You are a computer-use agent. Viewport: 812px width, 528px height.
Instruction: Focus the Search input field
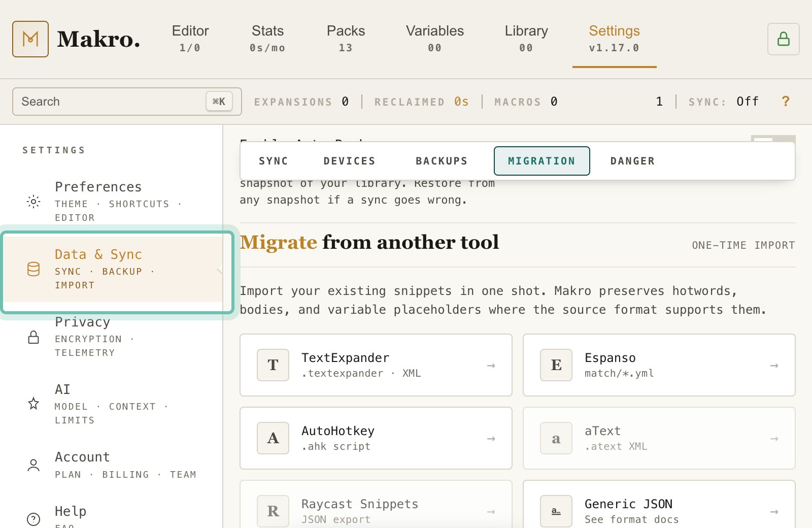127,102
